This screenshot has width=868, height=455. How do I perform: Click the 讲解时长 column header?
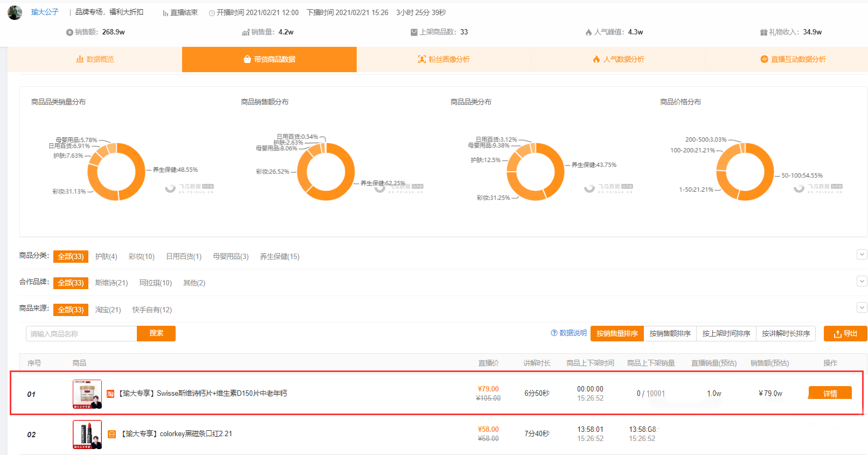(537, 363)
